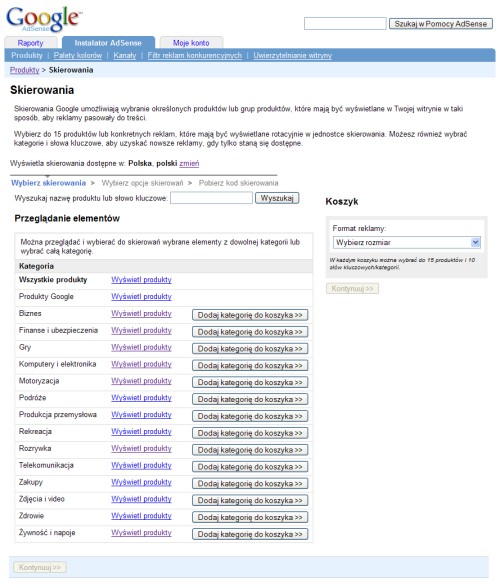500x588 pixels.
Task: Click the Kategoria column header
Action: 36,266
